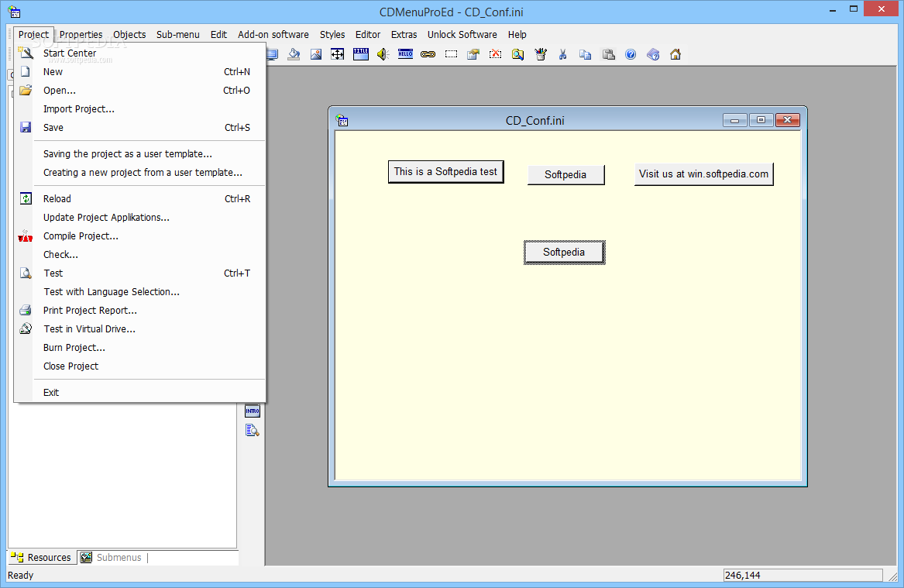
Task: Click the monitor screen toolbar icon
Action: point(273,54)
